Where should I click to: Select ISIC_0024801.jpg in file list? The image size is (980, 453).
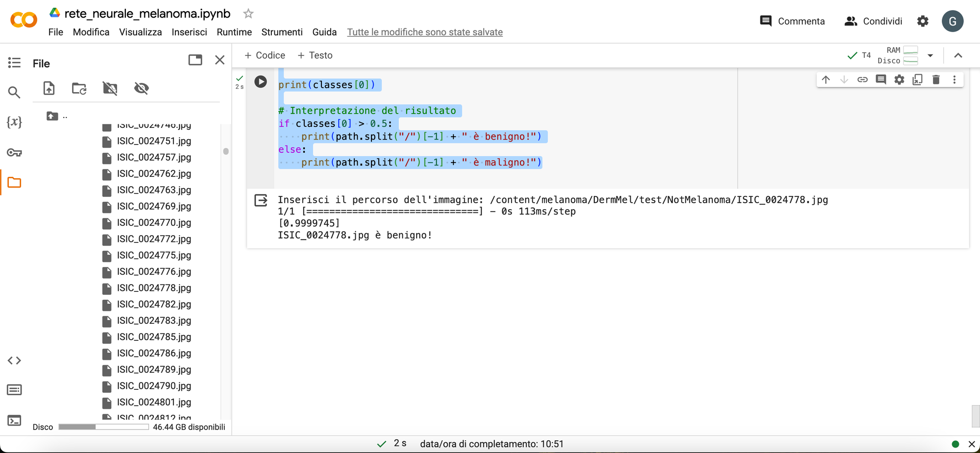(x=154, y=402)
